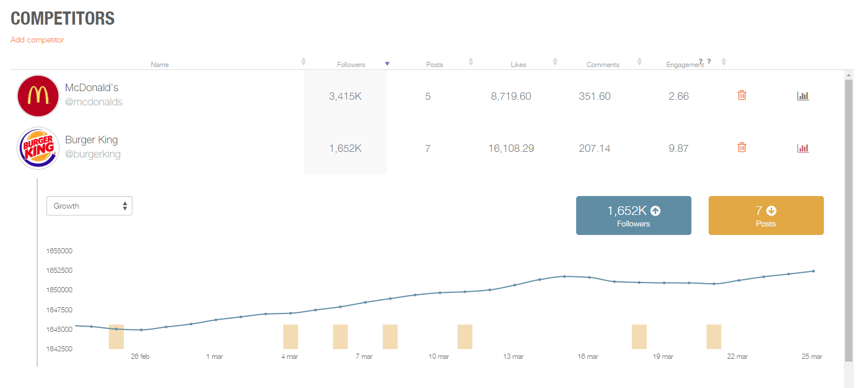
Task: Open McDonald's bar chart statistics icon
Action: (x=803, y=96)
